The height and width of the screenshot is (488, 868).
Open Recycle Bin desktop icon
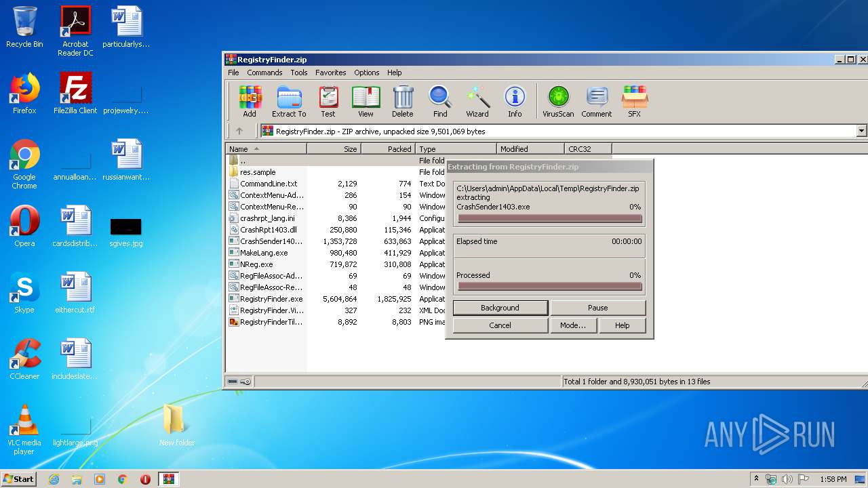point(24,27)
